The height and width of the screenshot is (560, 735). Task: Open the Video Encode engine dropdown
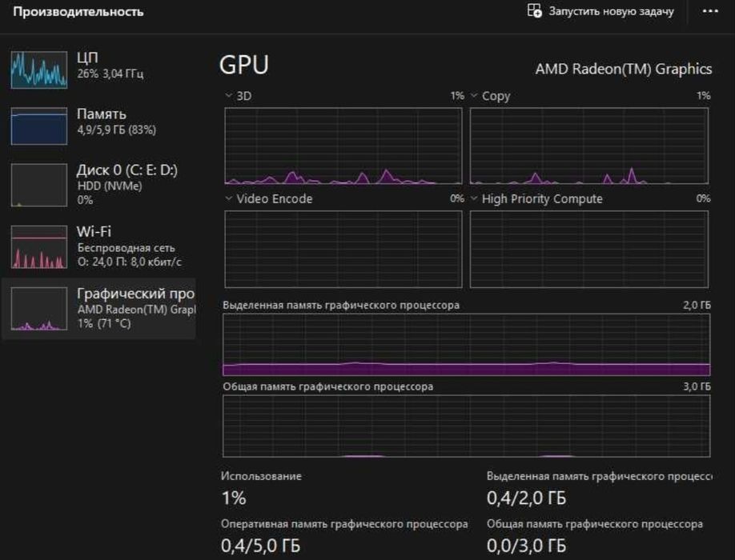pyautogui.click(x=268, y=198)
